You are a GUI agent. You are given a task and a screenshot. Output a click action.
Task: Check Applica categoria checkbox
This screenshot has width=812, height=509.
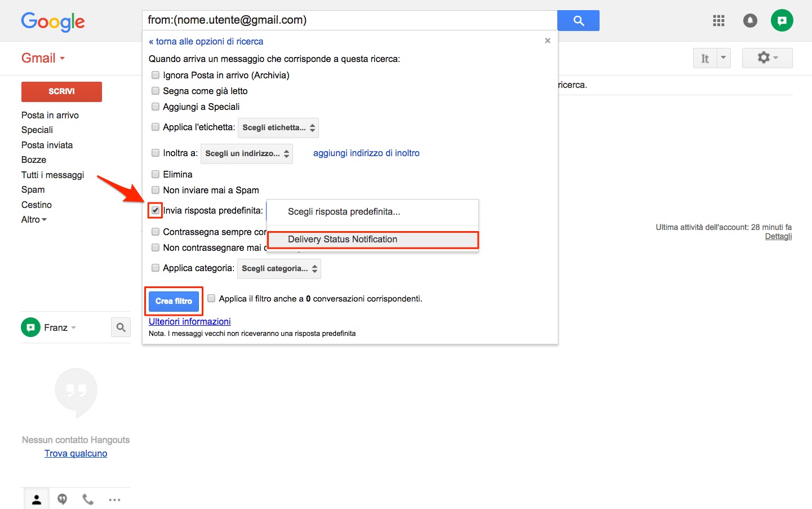[156, 268]
